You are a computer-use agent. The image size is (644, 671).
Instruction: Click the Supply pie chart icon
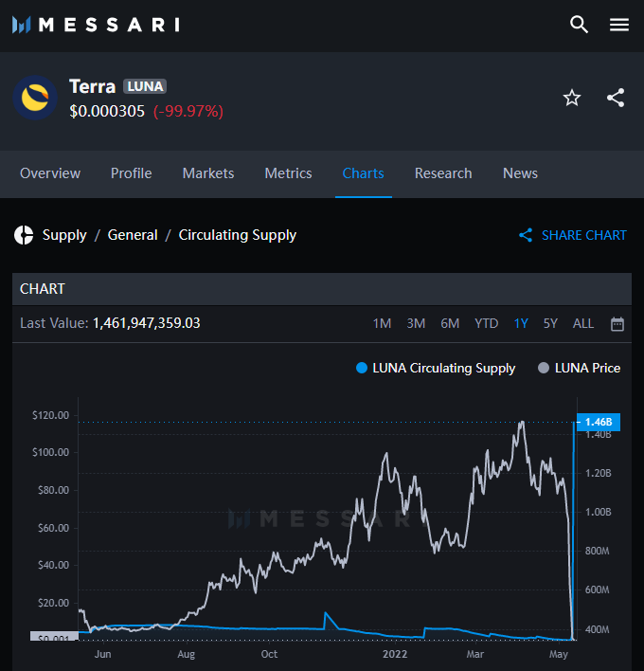coord(24,235)
